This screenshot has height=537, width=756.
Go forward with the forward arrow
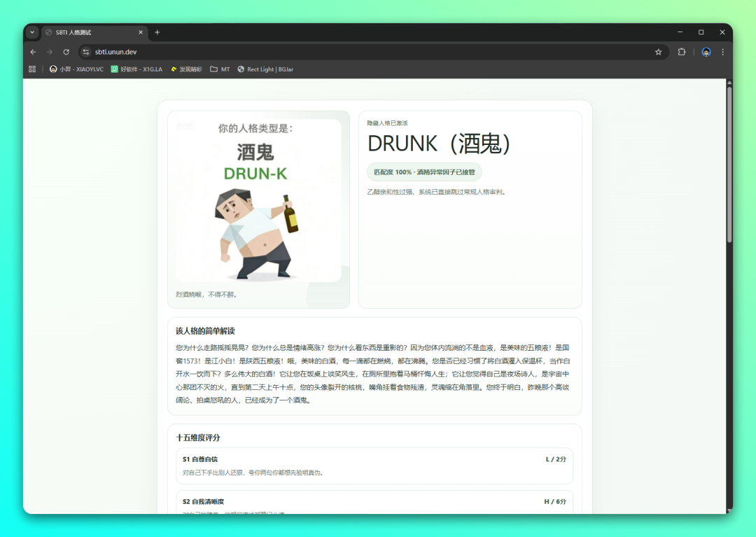point(50,52)
